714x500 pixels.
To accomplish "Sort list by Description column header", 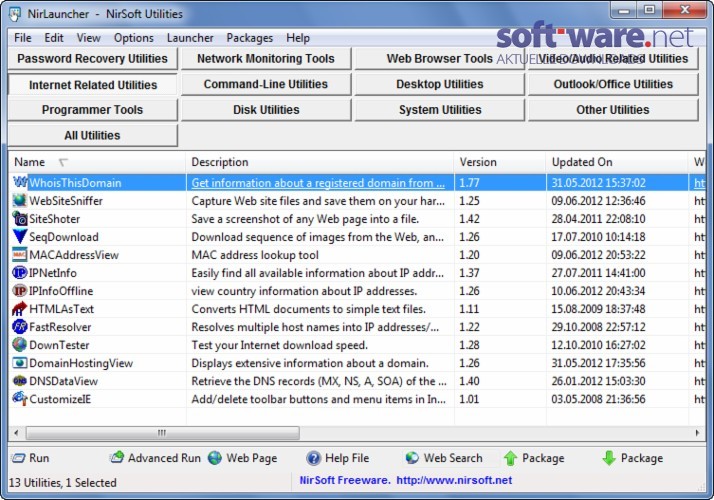I will coord(320,162).
